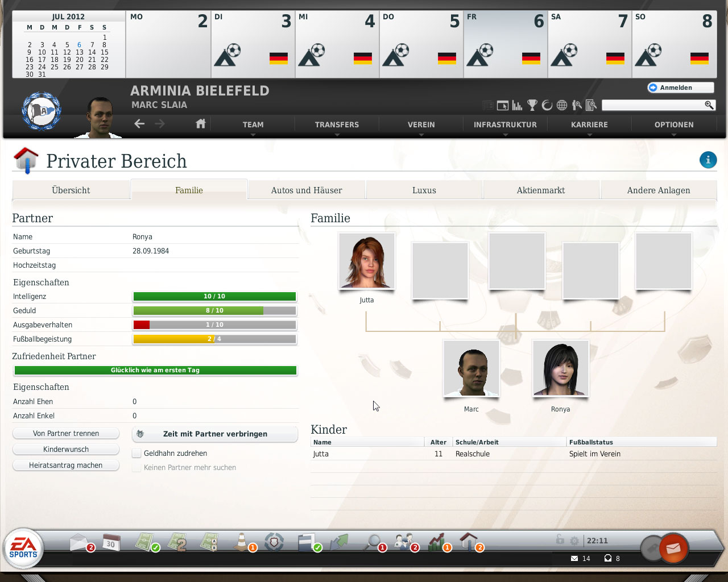Select Friday 6 in the week calendar
Viewport: 728px width, 582px height.
click(505, 44)
